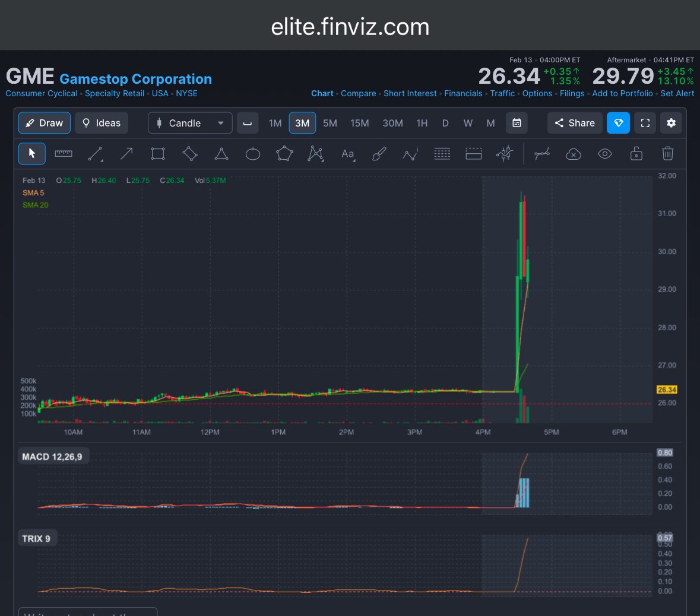The image size is (700, 616).
Task: Open the calendar date range picker
Action: (x=517, y=123)
